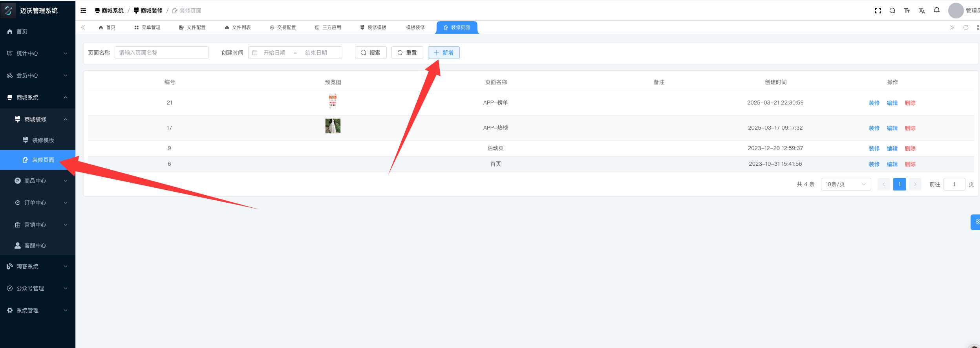The width and height of the screenshot is (980, 348).
Task: Open the language translation icon
Action: click(922, 11)
